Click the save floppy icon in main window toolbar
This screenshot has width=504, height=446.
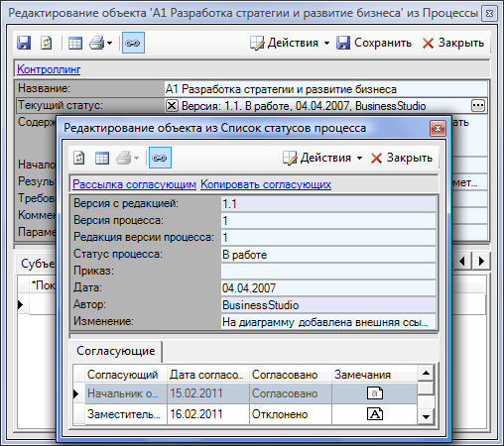24,43
